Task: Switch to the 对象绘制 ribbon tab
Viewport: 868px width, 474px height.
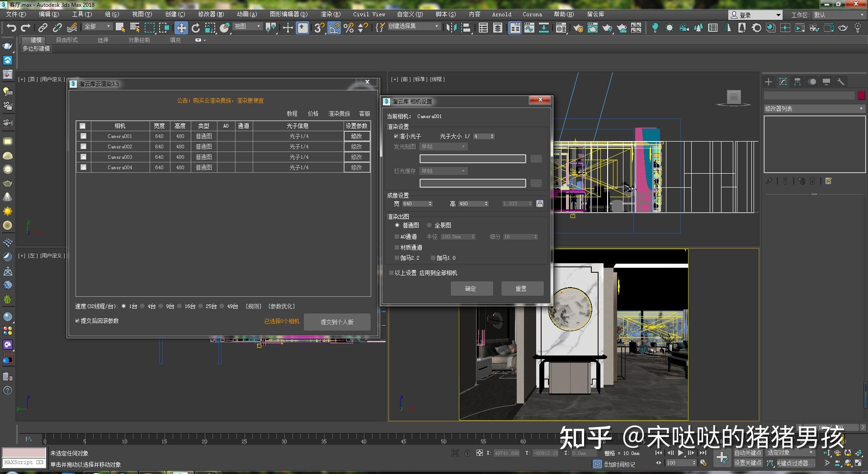Action: [x=139, y=40]
